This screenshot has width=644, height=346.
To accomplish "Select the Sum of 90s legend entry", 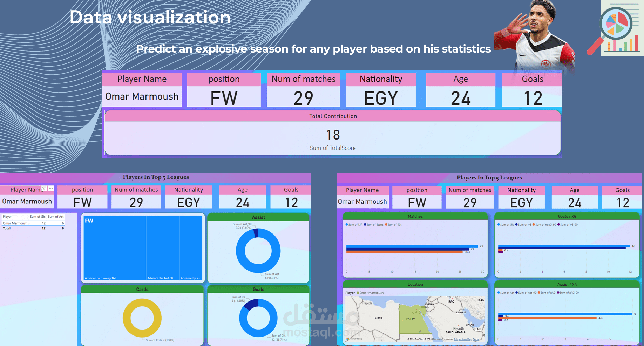I will tap(393, 225).
